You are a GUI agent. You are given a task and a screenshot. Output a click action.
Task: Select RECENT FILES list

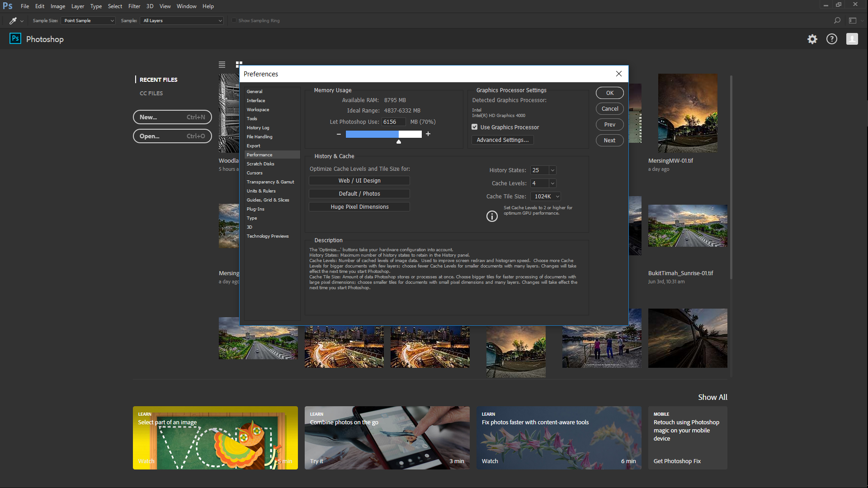tap(158, 80)
